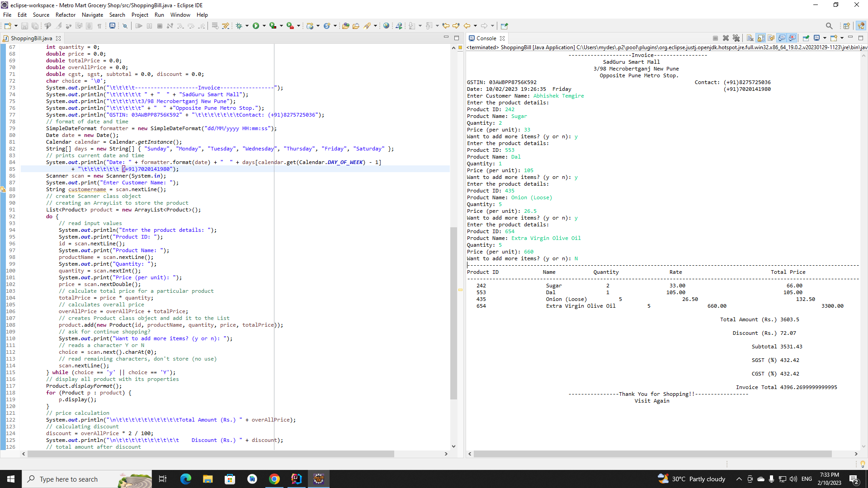Viewport: 868px width, 488px height.
Task: Switch to the Console tab
Action: pos(486,38)
